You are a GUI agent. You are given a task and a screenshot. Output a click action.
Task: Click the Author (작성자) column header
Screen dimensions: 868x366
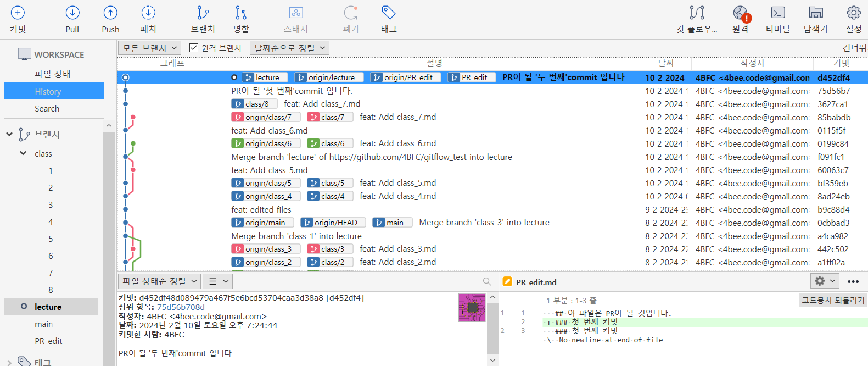[x=752, y=63]
